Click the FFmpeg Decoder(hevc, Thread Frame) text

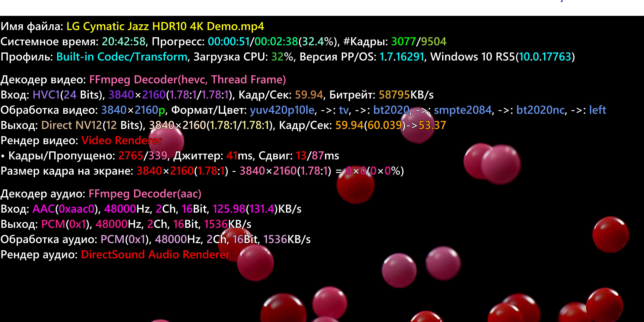(187, 80)
